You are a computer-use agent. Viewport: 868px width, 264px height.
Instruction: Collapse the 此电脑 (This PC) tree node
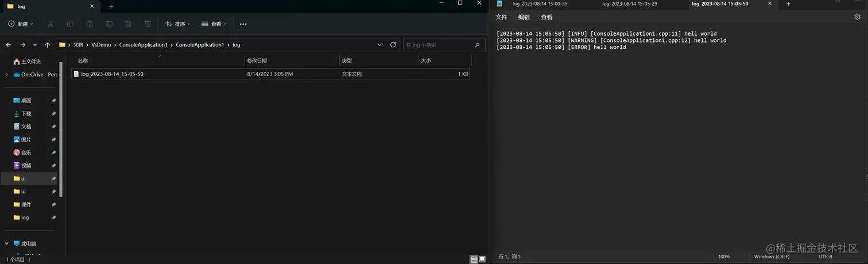click(x=7, y=243)
